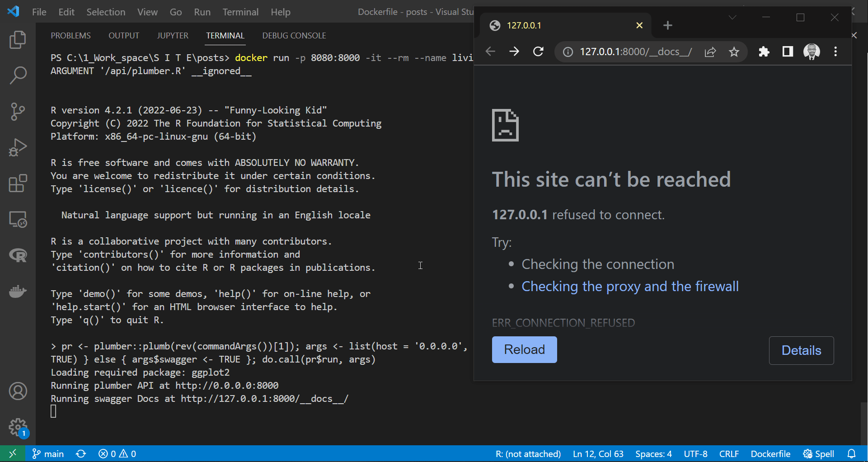The width and height of the screenshot is (868, 462).
Task: Open the Chrome tab search dropdown
Action: (732, 18)
